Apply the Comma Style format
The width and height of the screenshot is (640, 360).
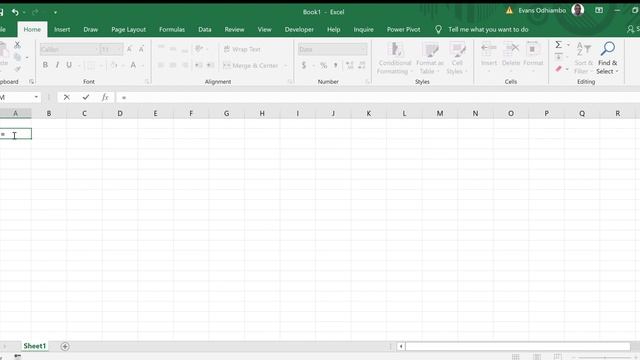[336, 65]
